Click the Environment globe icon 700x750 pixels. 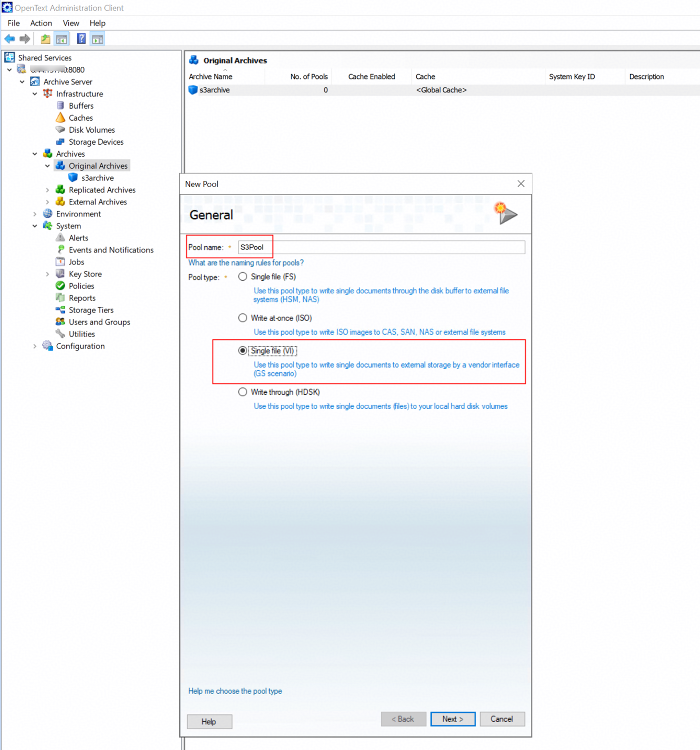coord(48,214)
